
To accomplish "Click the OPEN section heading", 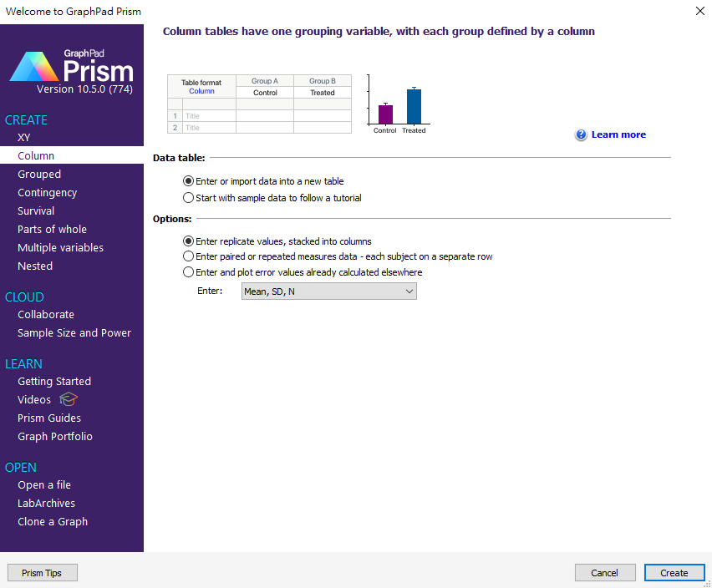I will 20,468.
